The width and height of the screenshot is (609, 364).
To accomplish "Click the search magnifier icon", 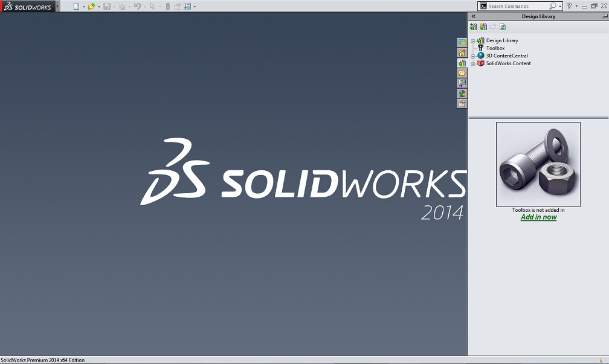I will pyautogui.click(x=552, y=6).
